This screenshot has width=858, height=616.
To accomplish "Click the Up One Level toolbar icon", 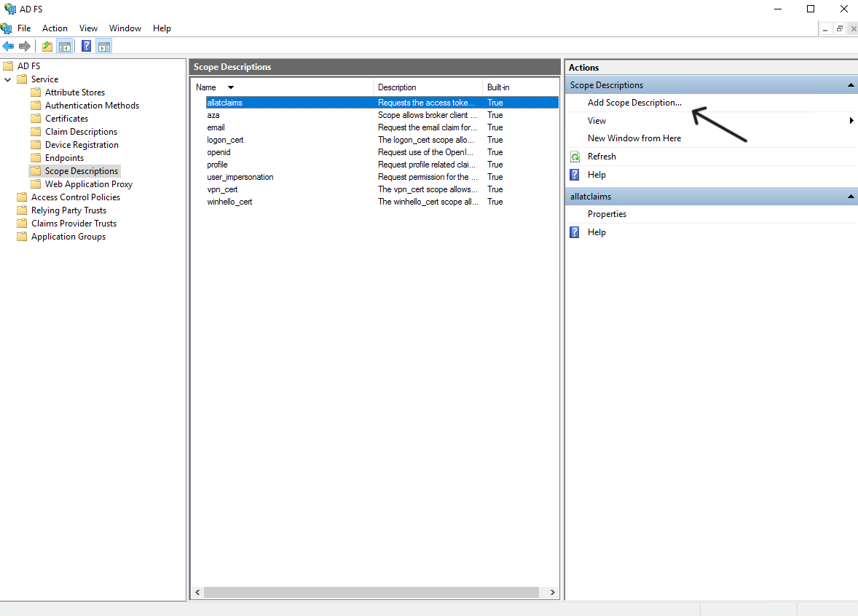I will 47,47.
